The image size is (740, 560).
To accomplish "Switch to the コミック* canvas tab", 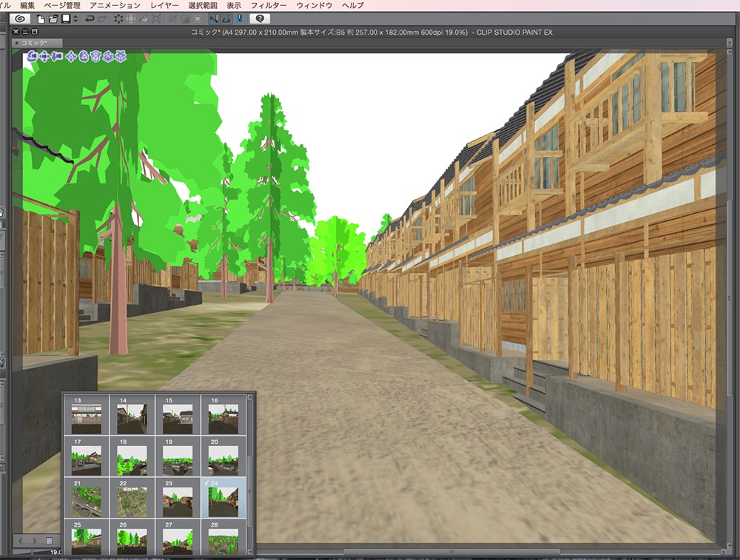I will click(x=31, y=41).
